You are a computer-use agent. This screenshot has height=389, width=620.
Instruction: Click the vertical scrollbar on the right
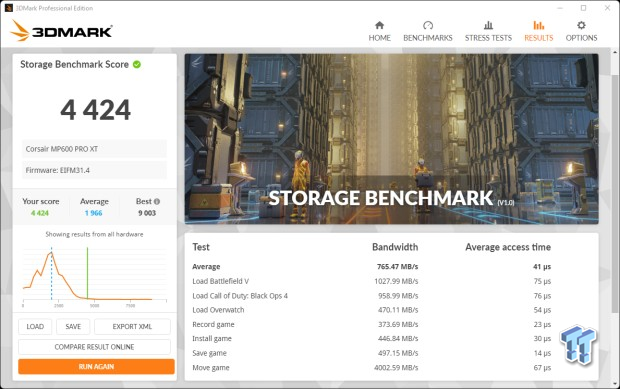pos(615,217)
